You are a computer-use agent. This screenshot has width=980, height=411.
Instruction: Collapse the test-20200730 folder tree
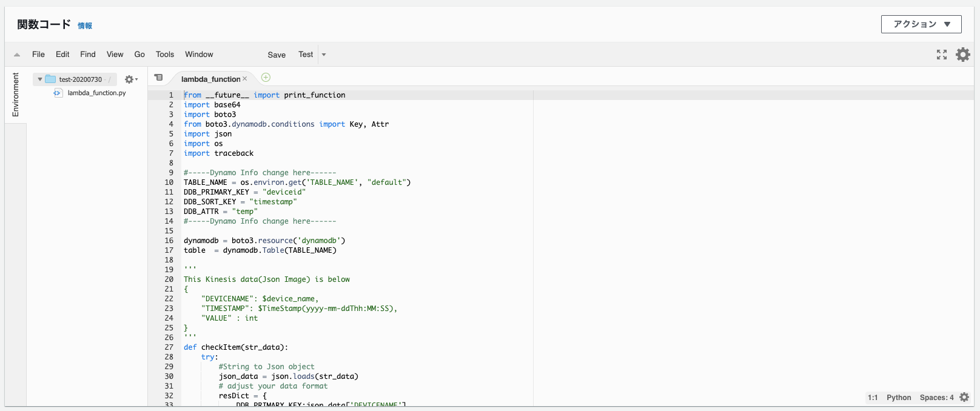pos(40,79)
